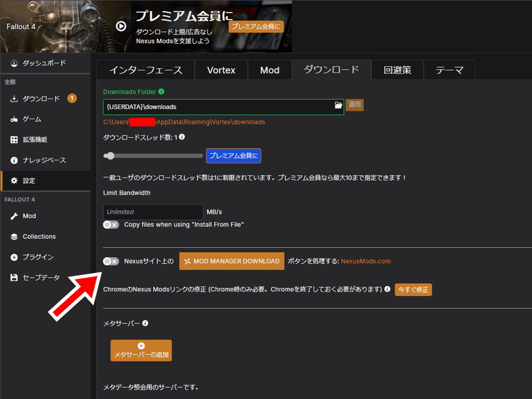The image size is (532, 399).
Task: Click the 適用 apply button
Action: 354,104
